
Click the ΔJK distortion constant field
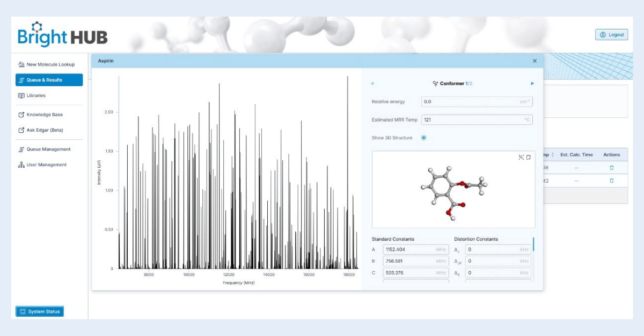click(499, 261)
